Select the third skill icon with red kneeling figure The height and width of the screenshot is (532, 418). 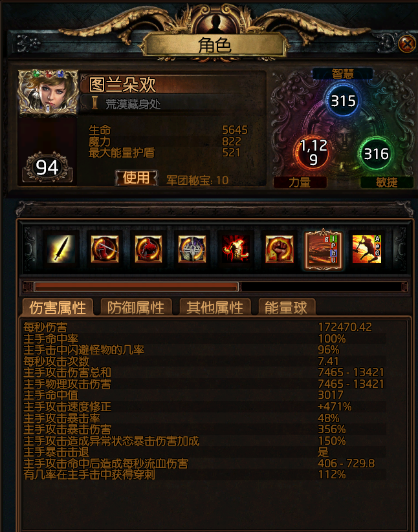[148, 250]
